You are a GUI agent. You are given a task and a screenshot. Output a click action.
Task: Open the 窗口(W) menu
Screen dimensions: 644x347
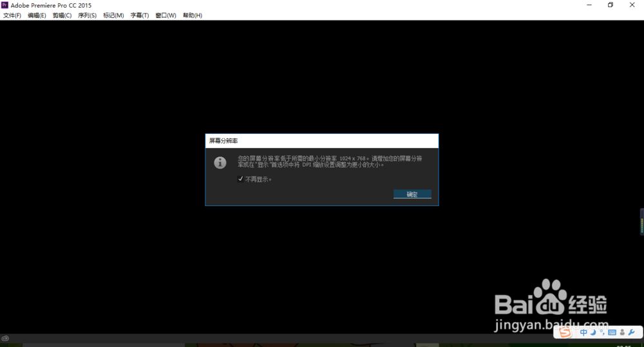coord(166,15)
